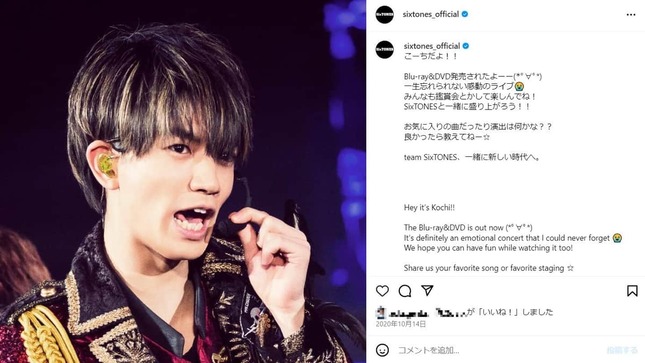645x363 pixels.
Task: Click the sixtones_official avatar in post header
Action: pos(385,14)
